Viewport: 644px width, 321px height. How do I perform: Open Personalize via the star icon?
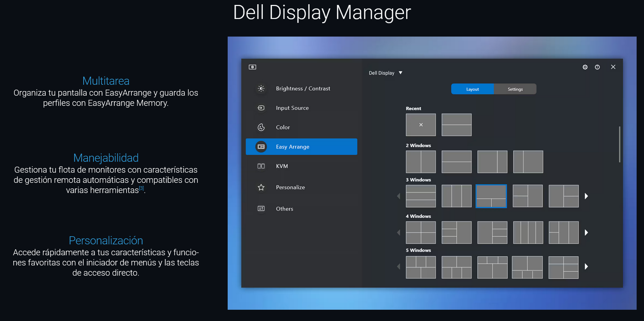[x=261, y=187]
